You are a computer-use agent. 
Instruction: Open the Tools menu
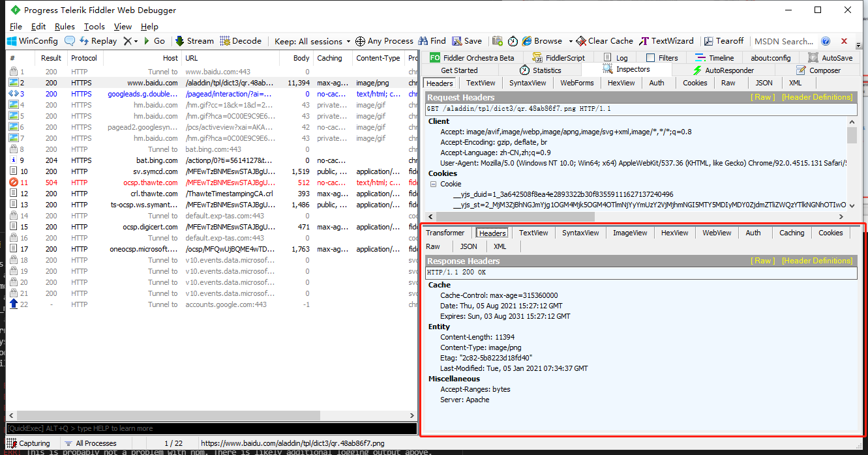pyautogui.click(x=95, y=27)
